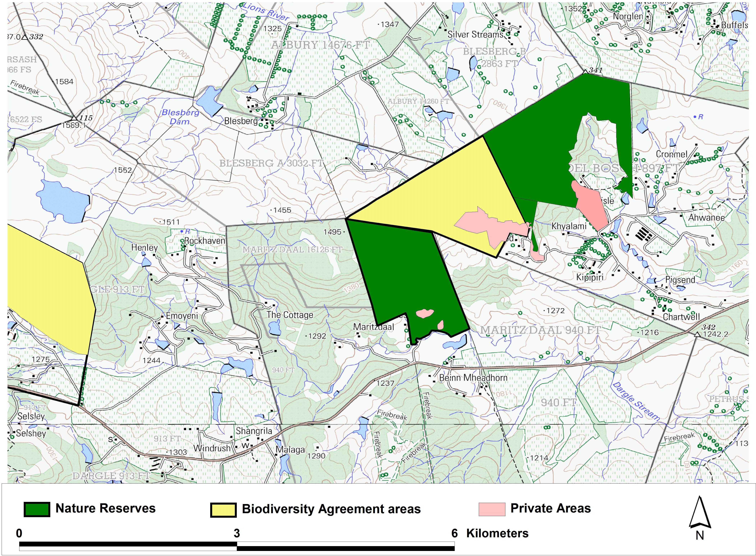
Task: Click the green Nature Reserves legend swatch
Action: [37, 509]
